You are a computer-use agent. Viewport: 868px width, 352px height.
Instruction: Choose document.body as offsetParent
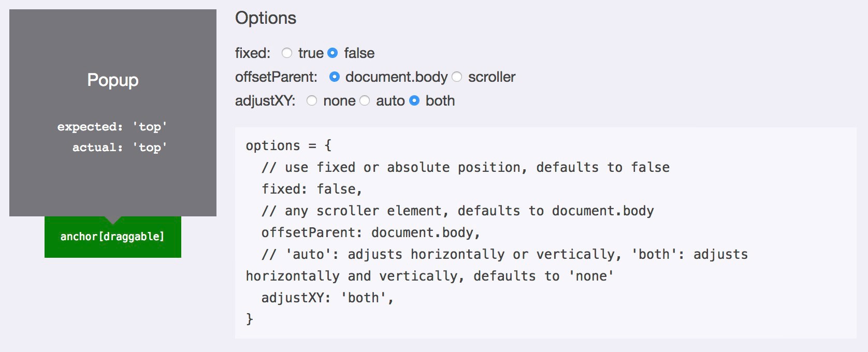tap(335, 77)
